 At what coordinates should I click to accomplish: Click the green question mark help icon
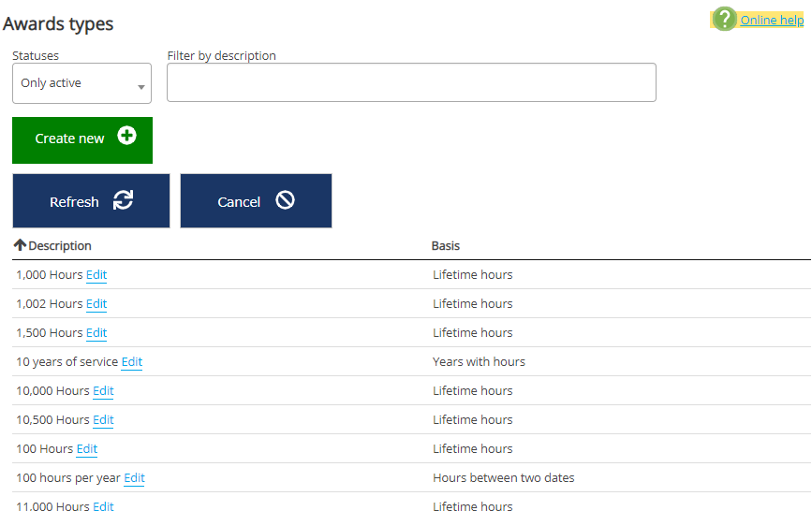725,20
